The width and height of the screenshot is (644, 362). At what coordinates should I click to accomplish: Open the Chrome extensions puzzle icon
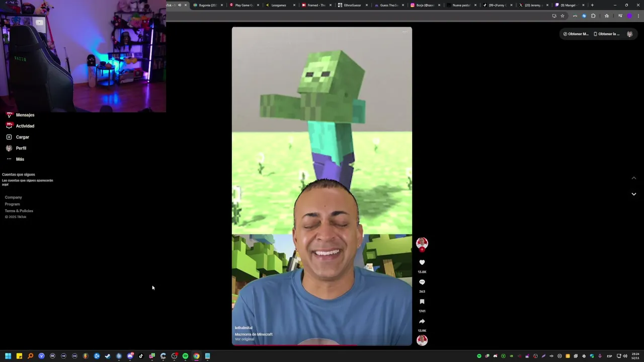[593, 16]
